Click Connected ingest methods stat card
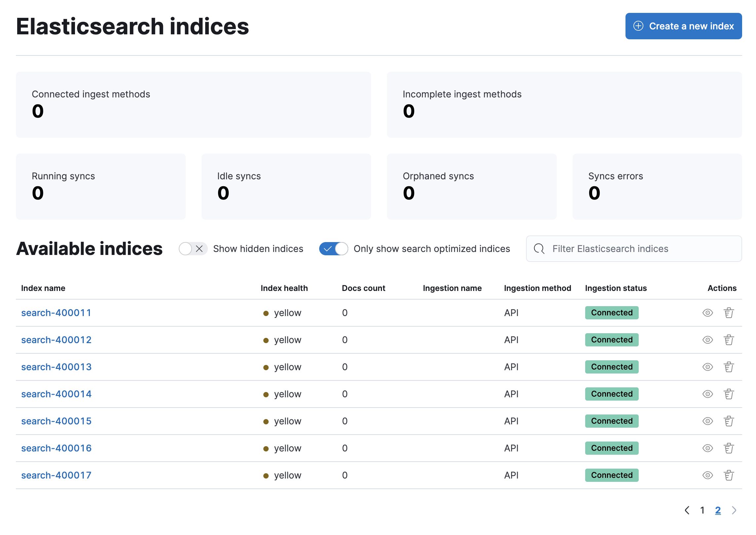The height and width of the screenshot is (535, 756). coord(193,105)
